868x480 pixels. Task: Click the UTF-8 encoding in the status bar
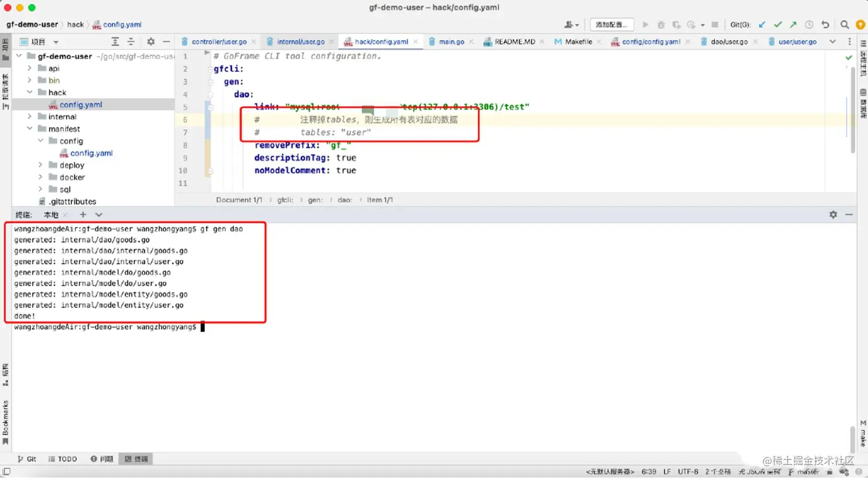tap(688, 472)
